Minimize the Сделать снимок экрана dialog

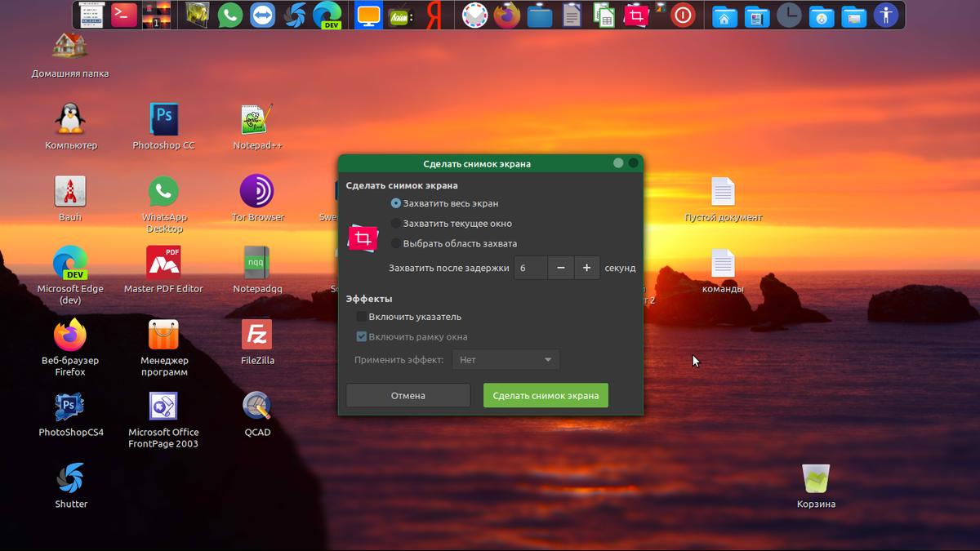click(x=618, y=163)
